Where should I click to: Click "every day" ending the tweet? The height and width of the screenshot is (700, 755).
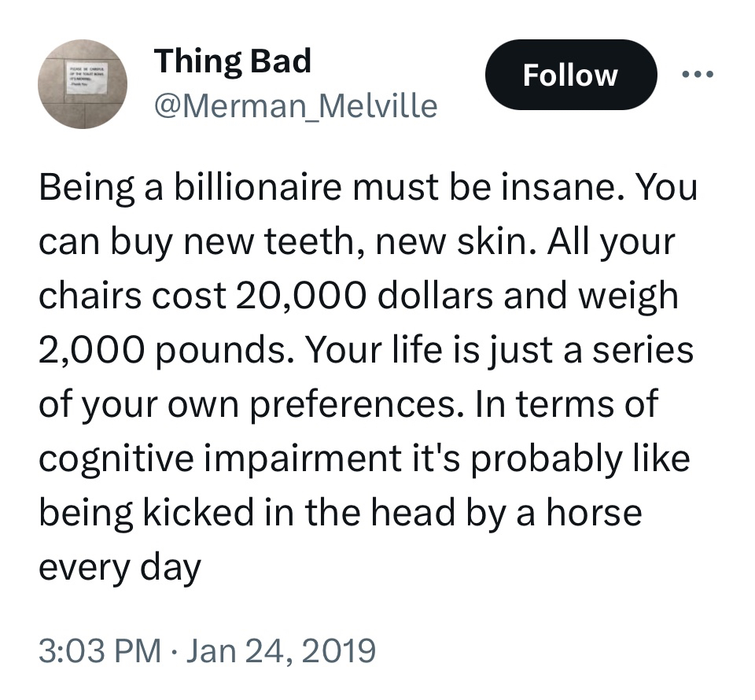[x=120, y=565]
